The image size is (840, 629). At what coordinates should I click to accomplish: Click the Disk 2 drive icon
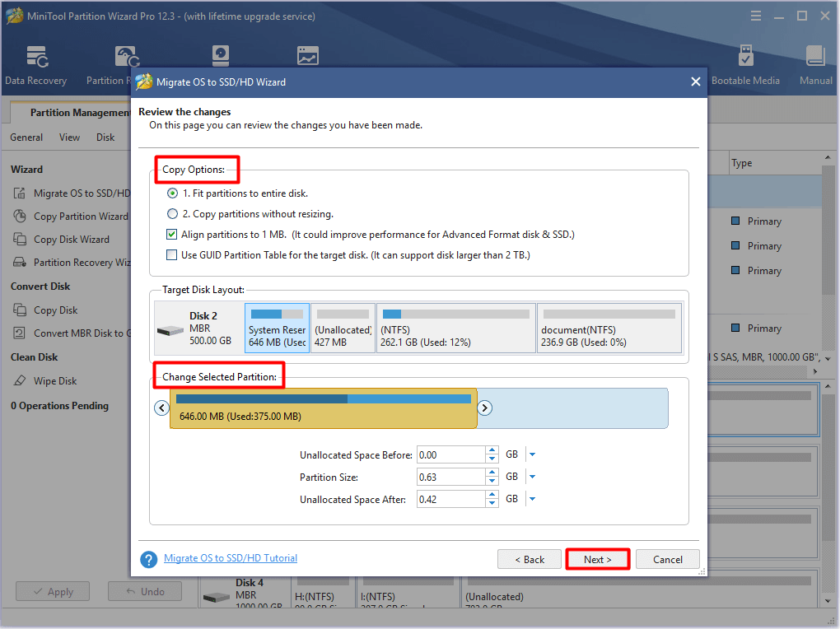pos(170,330)
